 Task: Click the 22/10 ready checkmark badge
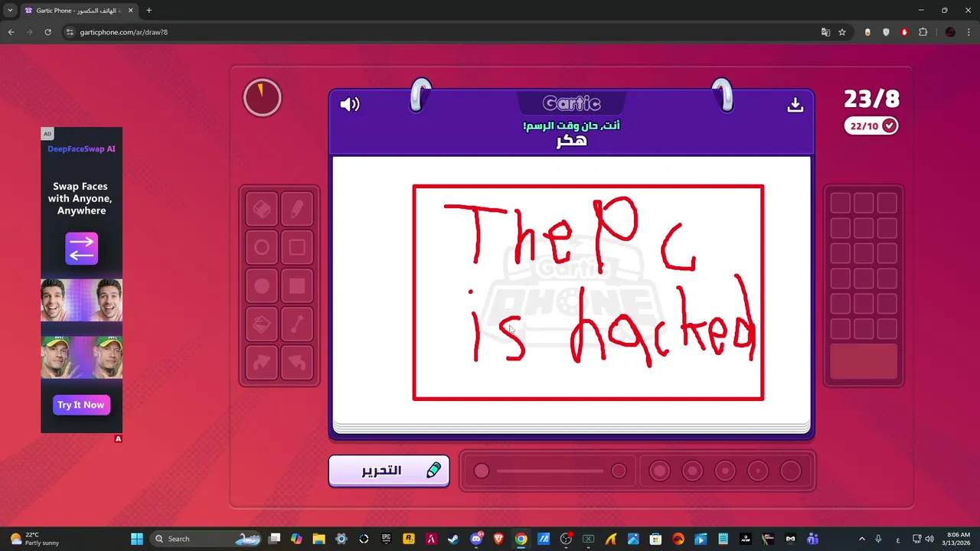click(871, 126)
